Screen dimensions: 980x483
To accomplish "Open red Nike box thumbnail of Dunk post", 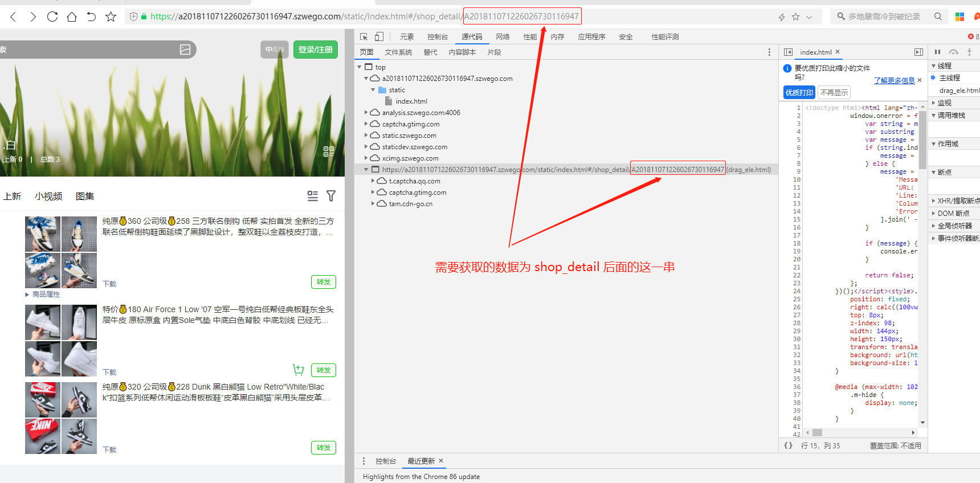I will pos(43,436).
